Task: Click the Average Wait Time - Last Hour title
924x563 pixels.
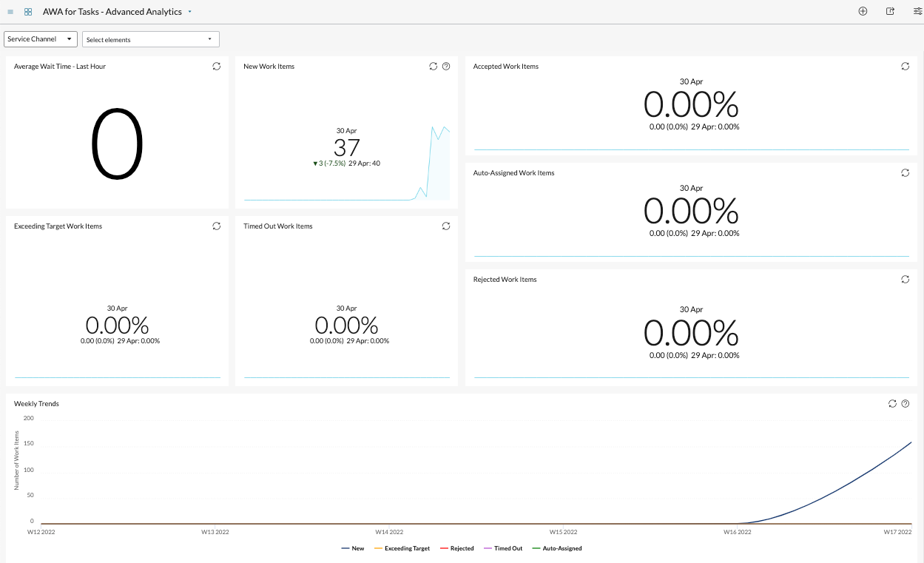Action: click(x=60, y=67)
